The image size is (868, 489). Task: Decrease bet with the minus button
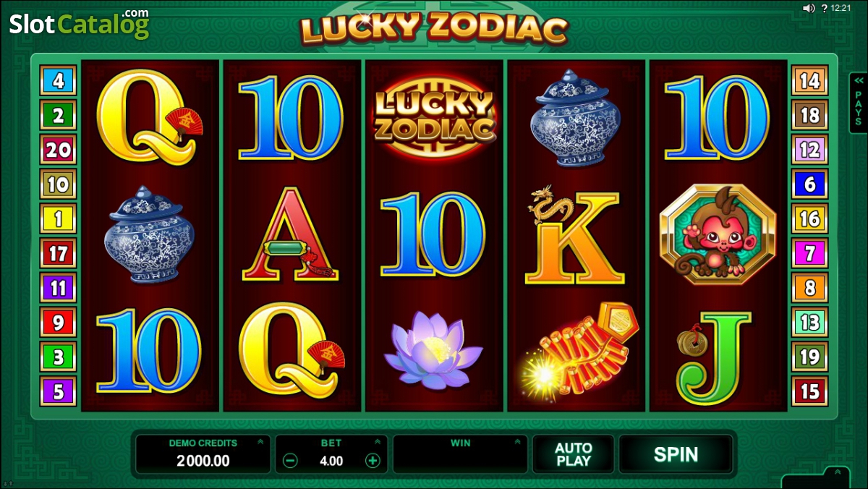pyautogui.click(x=290, y=461)
